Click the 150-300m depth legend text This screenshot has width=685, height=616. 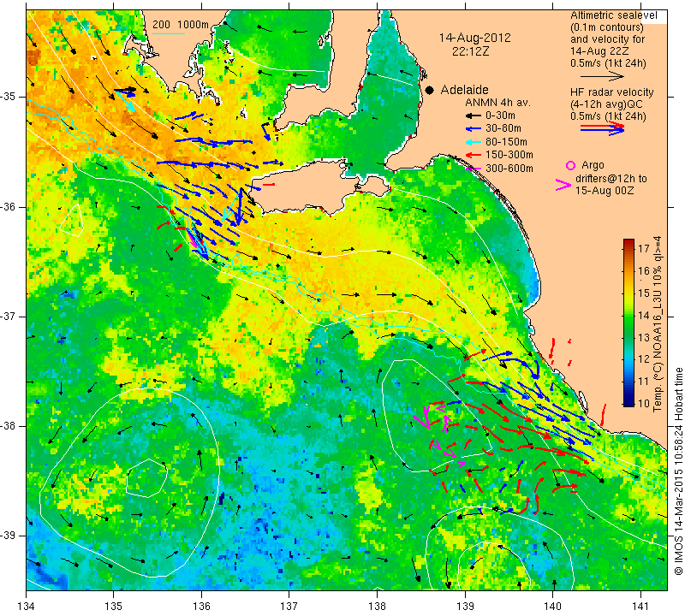[509, 155]
